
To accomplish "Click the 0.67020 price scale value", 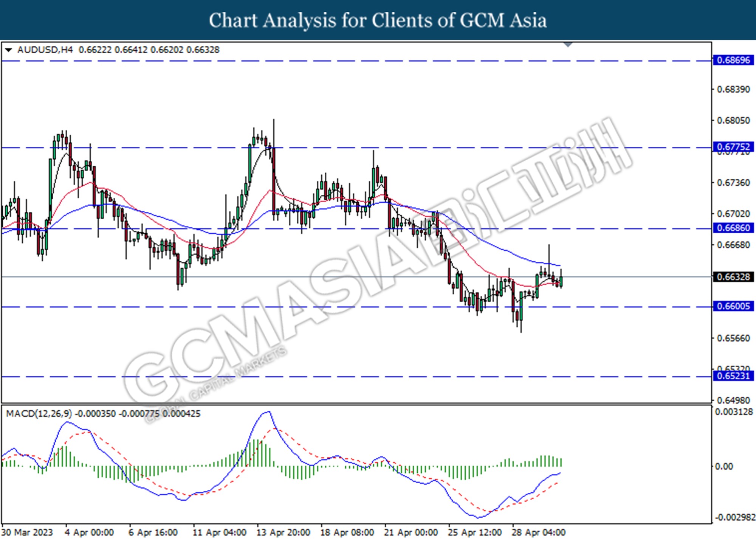I will [733, 214].
